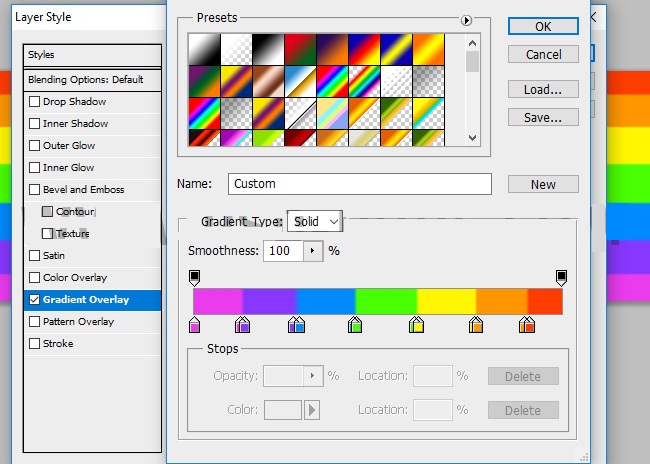Click the presets scroll down arrow
This screenshot has height=464, width=650.
pos(473,138)
